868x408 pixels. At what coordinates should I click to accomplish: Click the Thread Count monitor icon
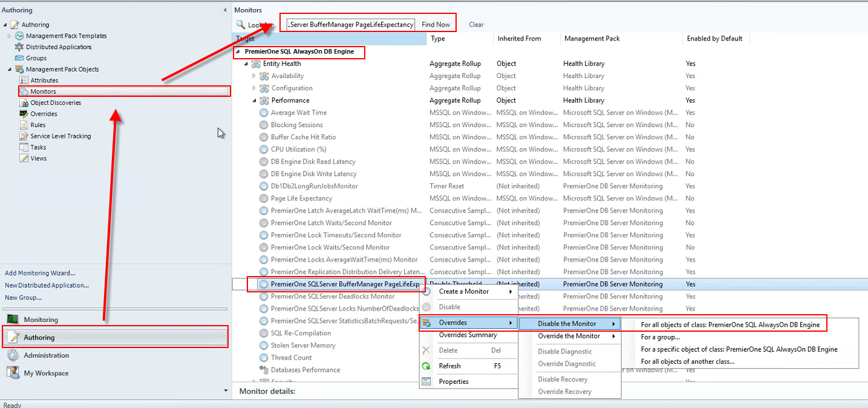point(264,358)
